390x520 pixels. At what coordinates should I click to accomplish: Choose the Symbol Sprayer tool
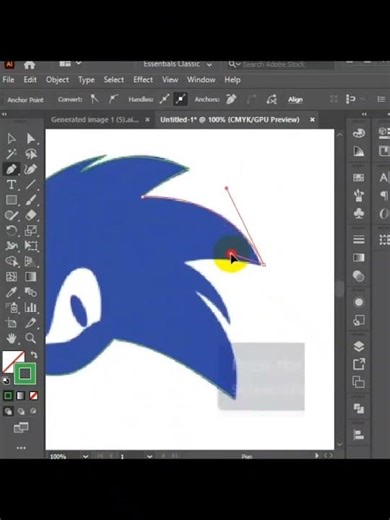click(x=11, y=307)
